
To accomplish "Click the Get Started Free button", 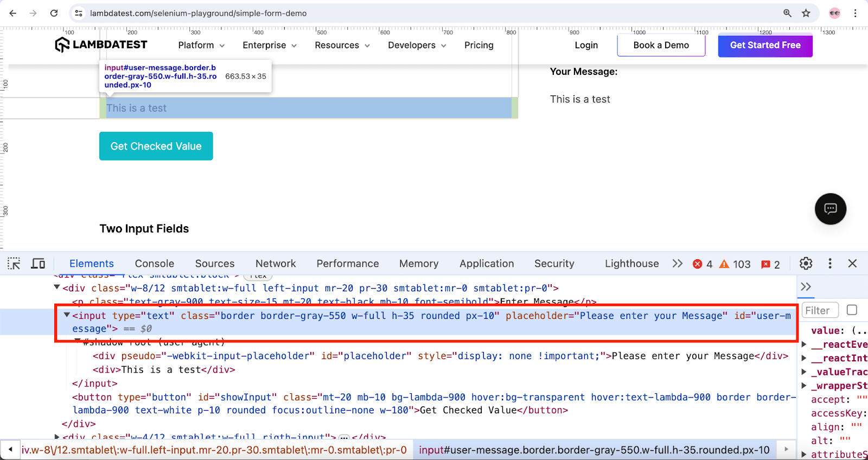I will tap(765, 46).
